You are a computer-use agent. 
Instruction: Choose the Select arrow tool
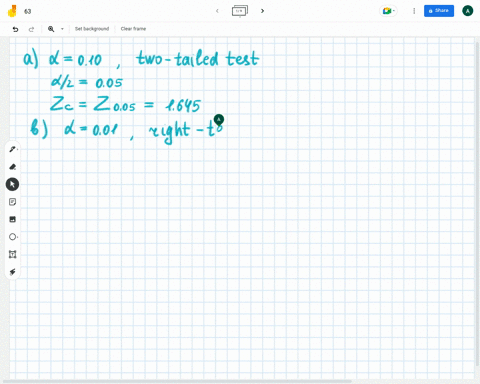pyautogui.click(x=12, y=184)
